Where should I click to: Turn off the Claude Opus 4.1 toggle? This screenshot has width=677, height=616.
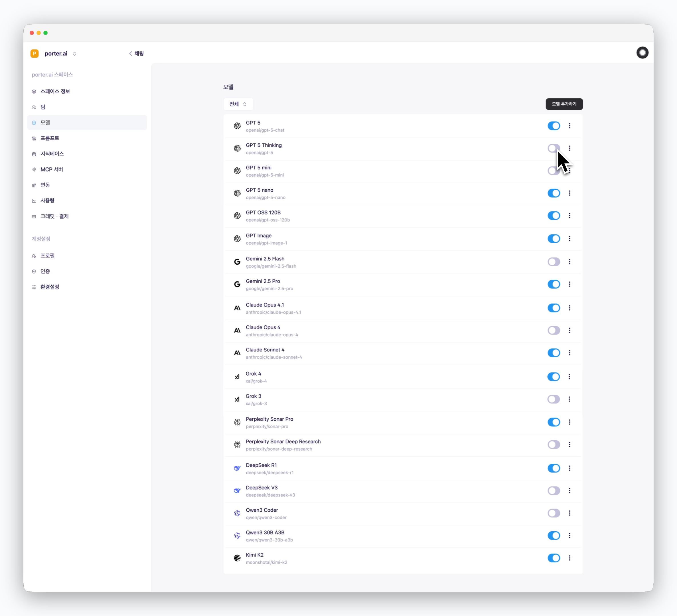[554, 308]
